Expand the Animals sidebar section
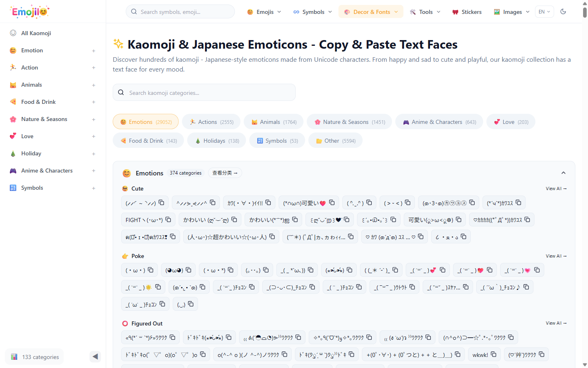The image size is (588, 368). pyautogui.click(x=94, y=85)
